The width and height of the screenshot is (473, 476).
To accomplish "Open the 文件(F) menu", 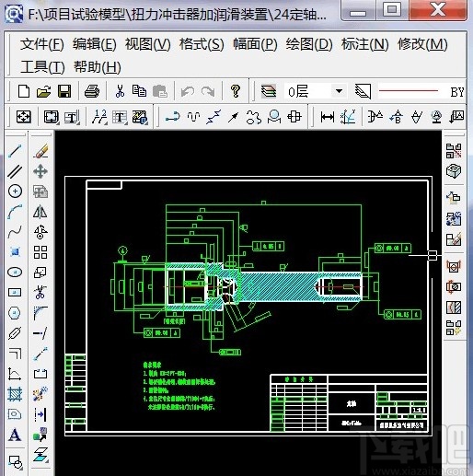I will (x=42, y=44).
